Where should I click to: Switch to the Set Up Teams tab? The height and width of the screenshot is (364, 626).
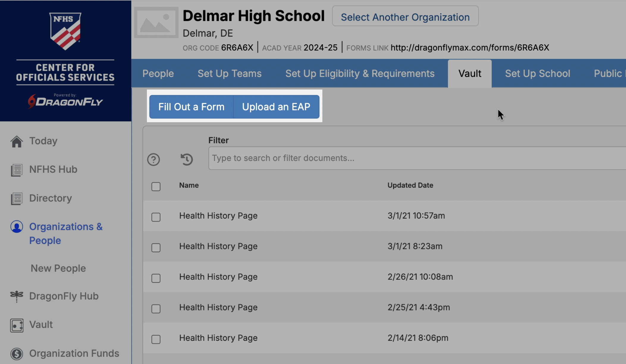pyautogui.click(x=230, y=73)
